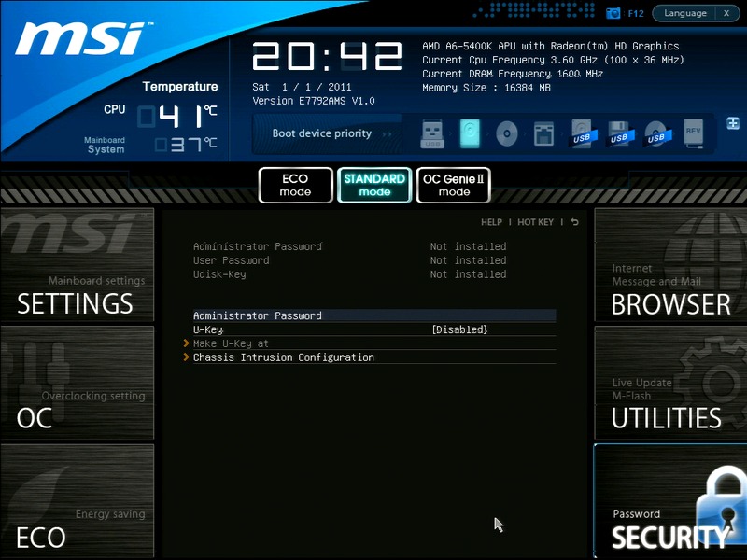Click the HELP link
This screenshot has width=747, height=560.
pos(491,222)
